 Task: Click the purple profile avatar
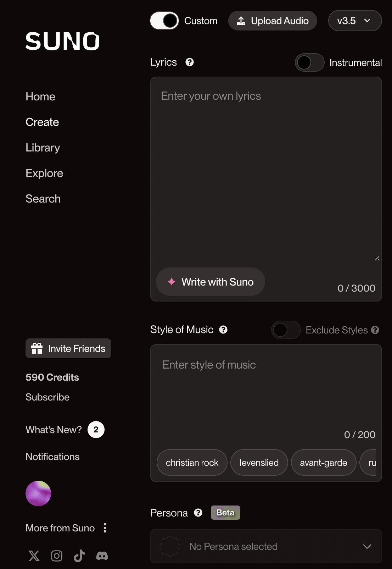pyautogui.click(x=38, y=493)
